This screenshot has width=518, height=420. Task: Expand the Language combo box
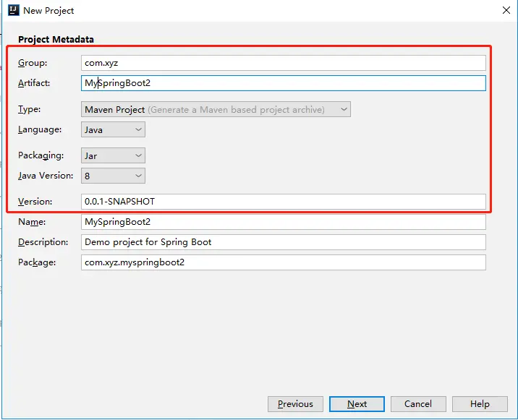tap(113, 129)
